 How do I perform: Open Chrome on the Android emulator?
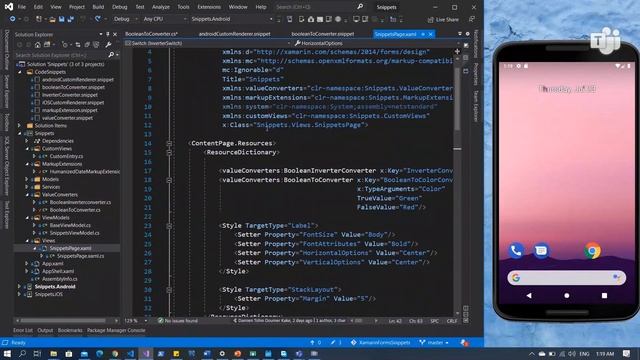[592, 251]
